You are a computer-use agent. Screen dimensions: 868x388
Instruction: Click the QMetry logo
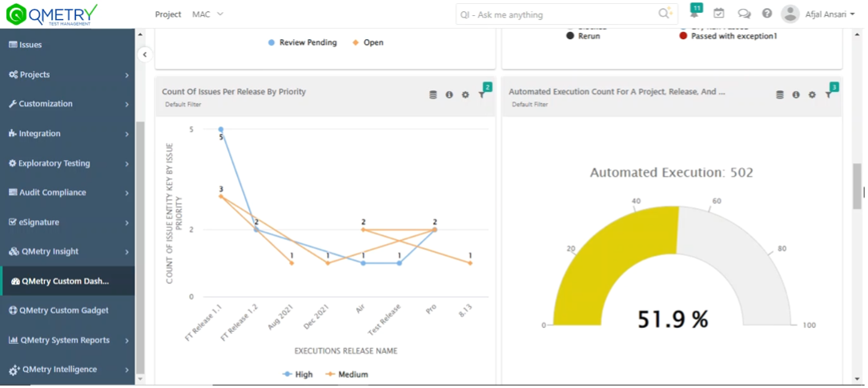[x=51, y=14]
